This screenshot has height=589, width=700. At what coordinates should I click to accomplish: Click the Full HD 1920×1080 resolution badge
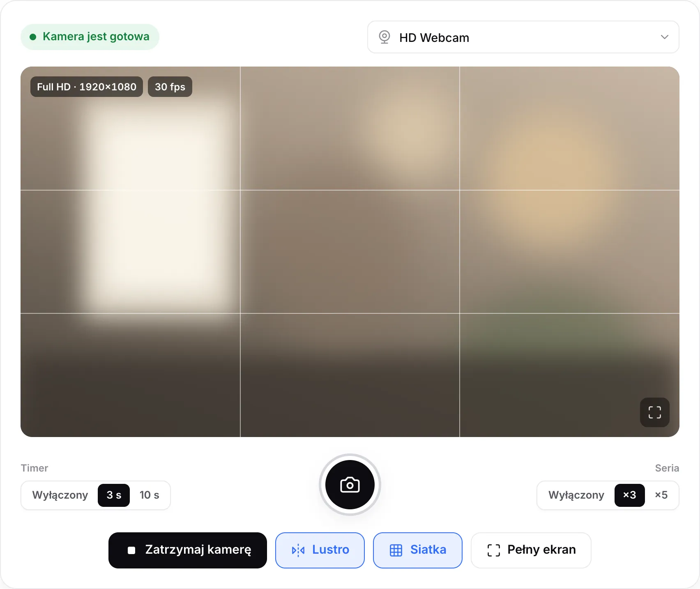87,87
